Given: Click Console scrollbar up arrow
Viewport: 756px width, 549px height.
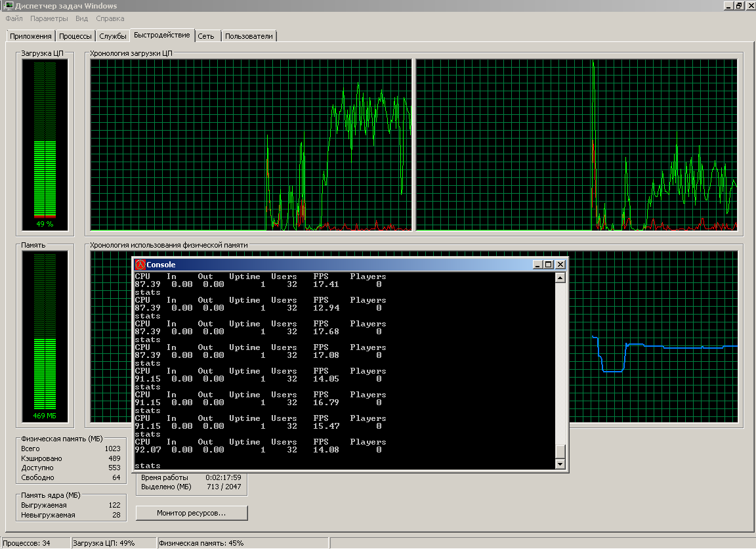Looking at the screenshot, I should click(560, 277).
